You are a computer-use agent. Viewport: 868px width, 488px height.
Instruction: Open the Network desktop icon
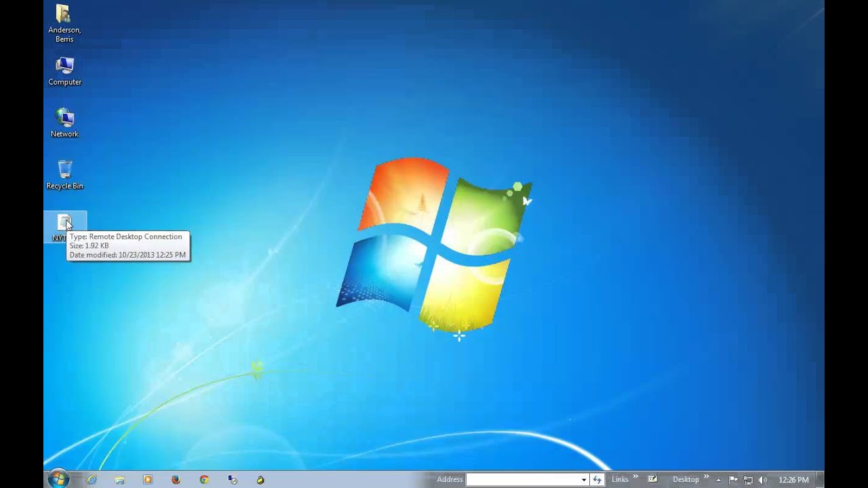(64, 123)
